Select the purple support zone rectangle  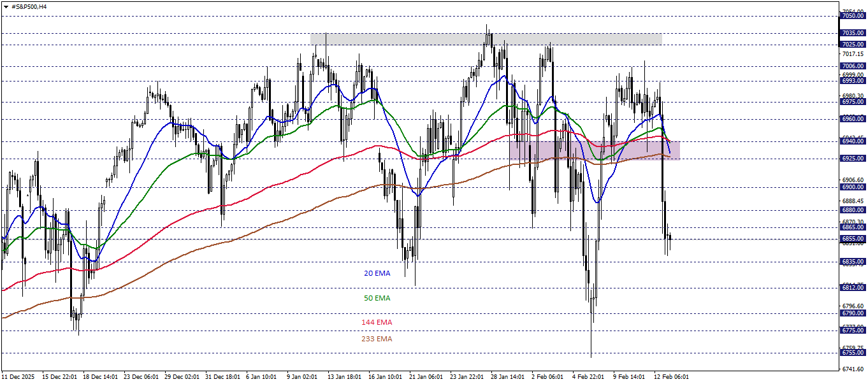[x=596, y=150]
